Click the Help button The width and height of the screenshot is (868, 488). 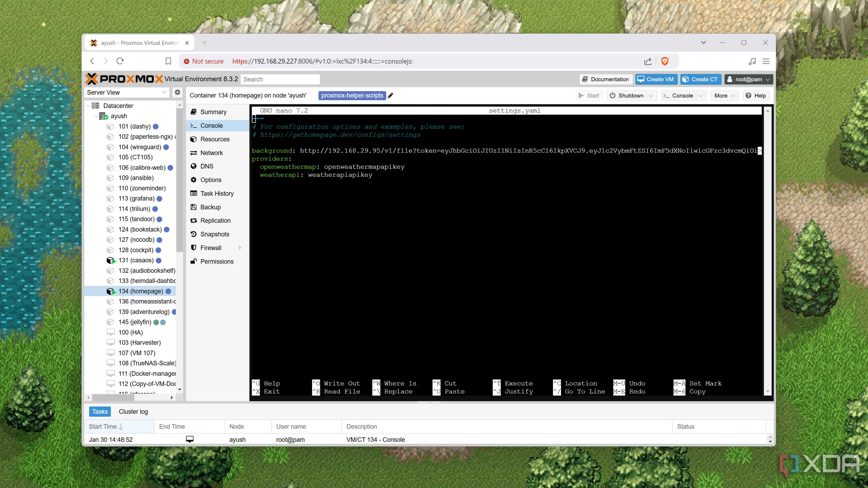tap(756, 96)
